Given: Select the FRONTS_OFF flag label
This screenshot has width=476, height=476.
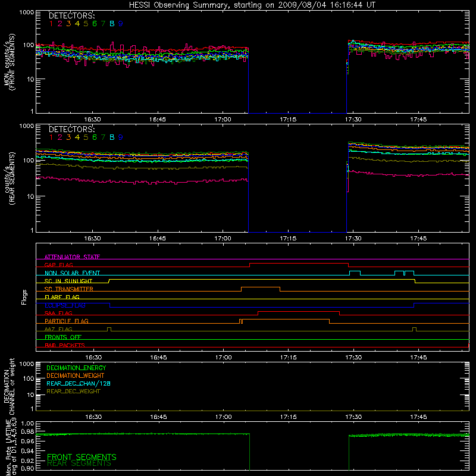Looking at the screenshot, I should pos(63,337).
